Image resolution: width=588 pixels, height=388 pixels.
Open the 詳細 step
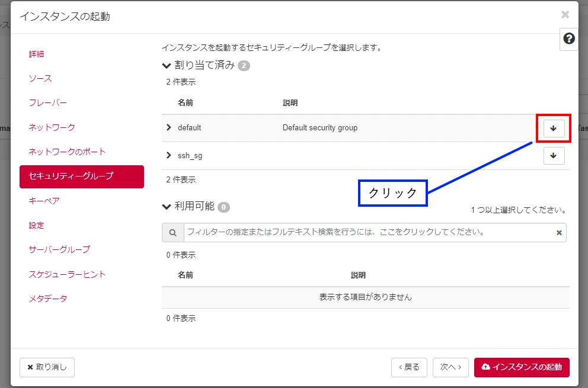point(37,54)
